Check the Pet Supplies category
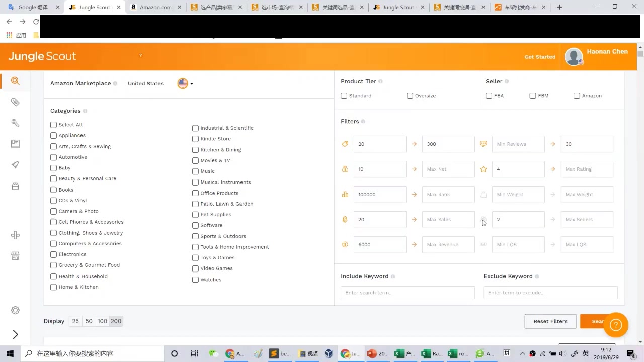This screenshot has height=362, width=644. coord(195,215)
